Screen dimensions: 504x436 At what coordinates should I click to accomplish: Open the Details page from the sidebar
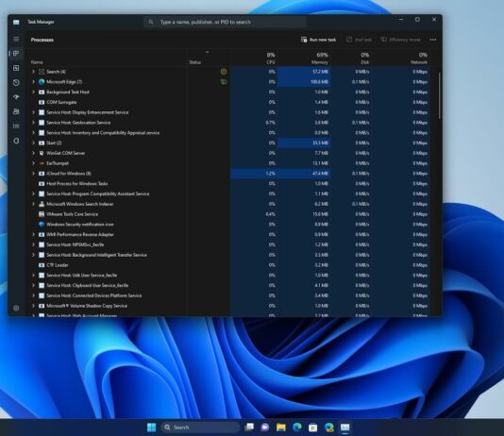(x=16, y=126)
